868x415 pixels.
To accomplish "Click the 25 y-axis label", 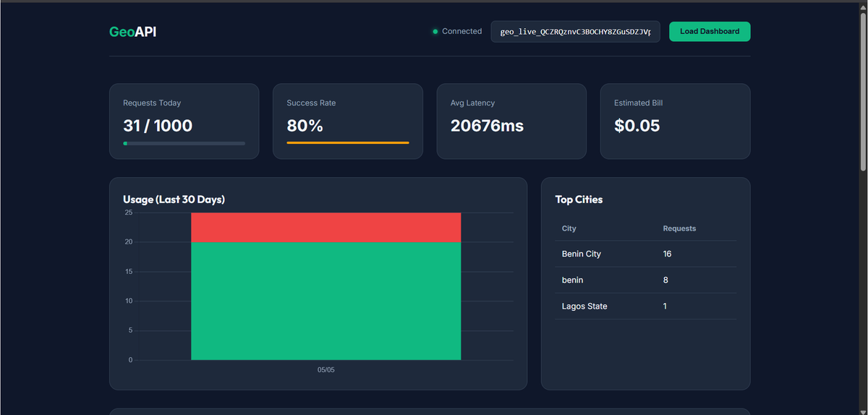I will tap(129, 213).
